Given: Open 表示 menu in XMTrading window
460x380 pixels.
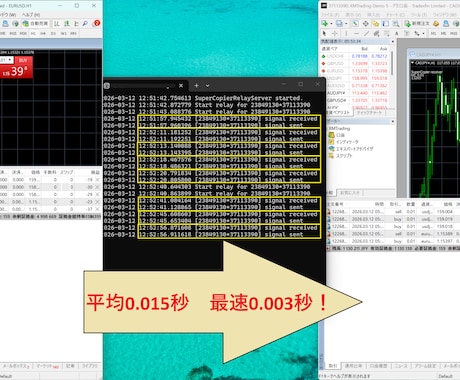Looking at the screenshot, I should (353, 15).
